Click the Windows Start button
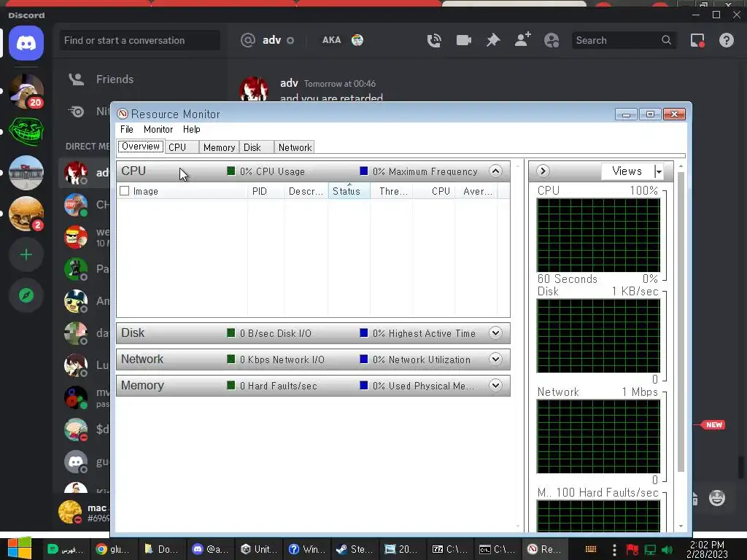 [x=20, y=548]
